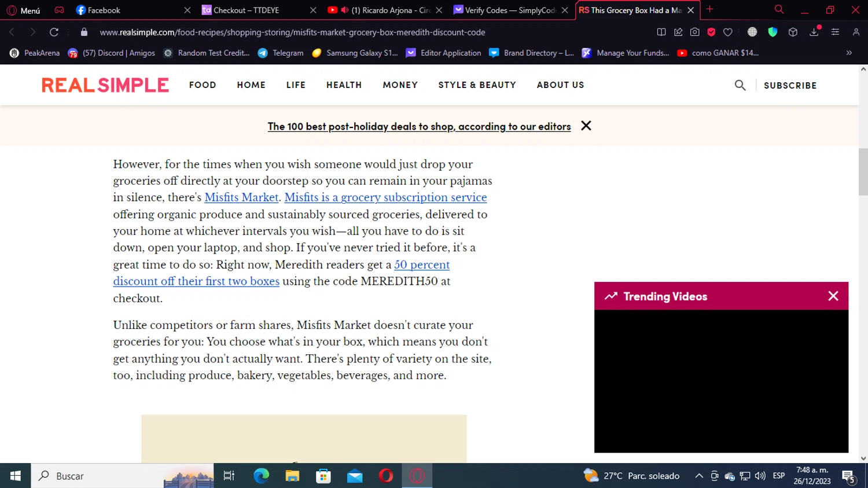Viewport: 868px width, 488px height.
Task: Open reader mode book icon
Action: [661, 32]
